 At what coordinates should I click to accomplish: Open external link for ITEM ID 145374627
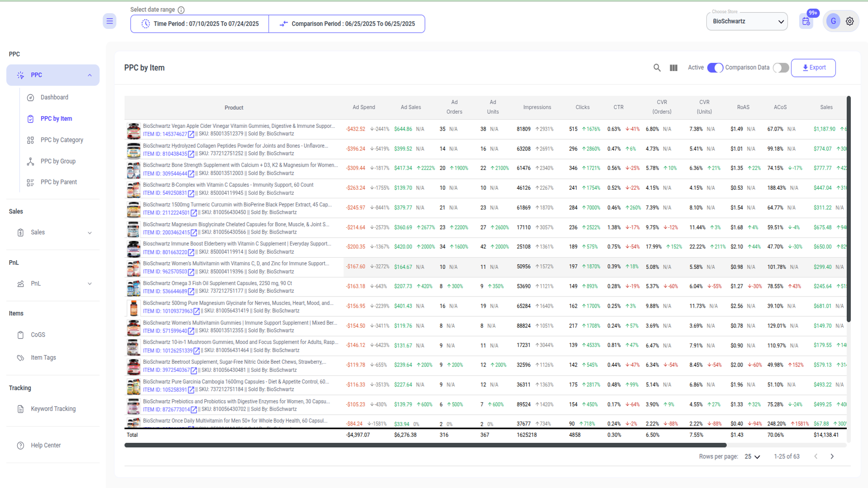click(x=191, y=134)
